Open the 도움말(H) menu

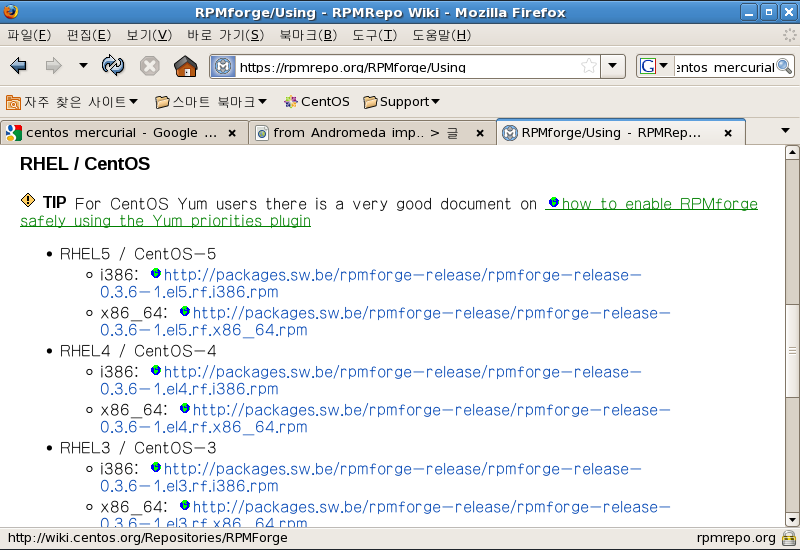441,35
